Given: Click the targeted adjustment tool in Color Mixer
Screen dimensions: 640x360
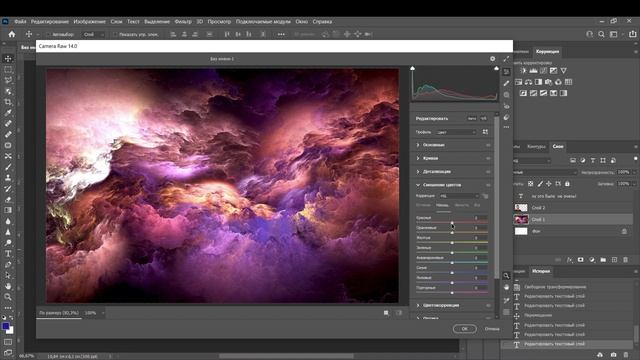Looking at the screenshot, I should 485,196.
